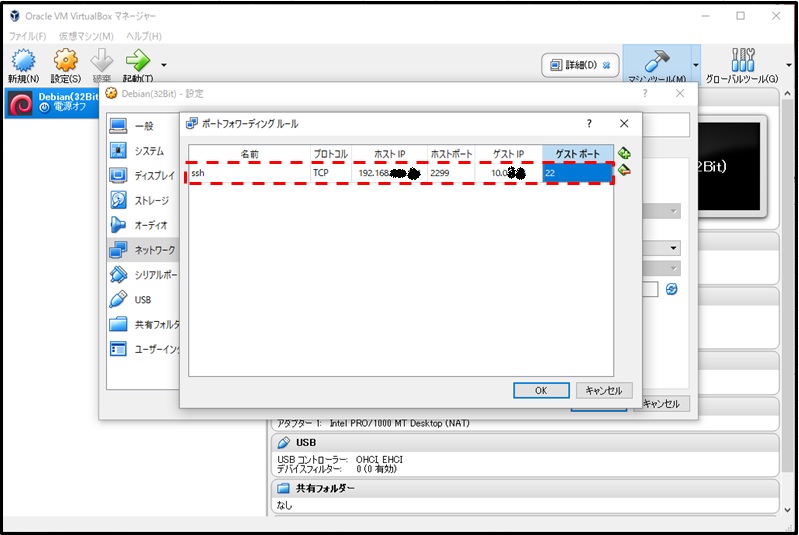Select システム (System) settings category
Screen dimensions: 799x535
143,151
